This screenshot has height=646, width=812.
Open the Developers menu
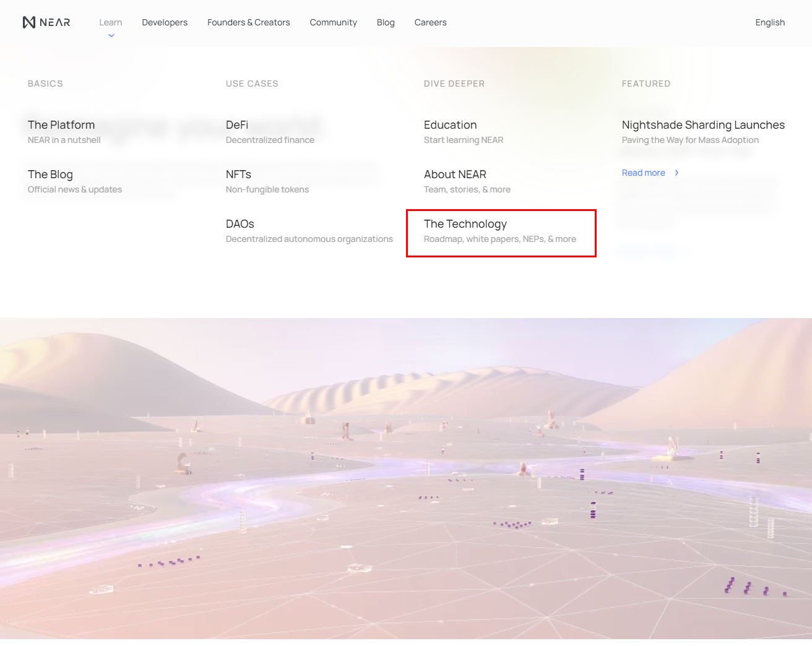tap(165, 22)
